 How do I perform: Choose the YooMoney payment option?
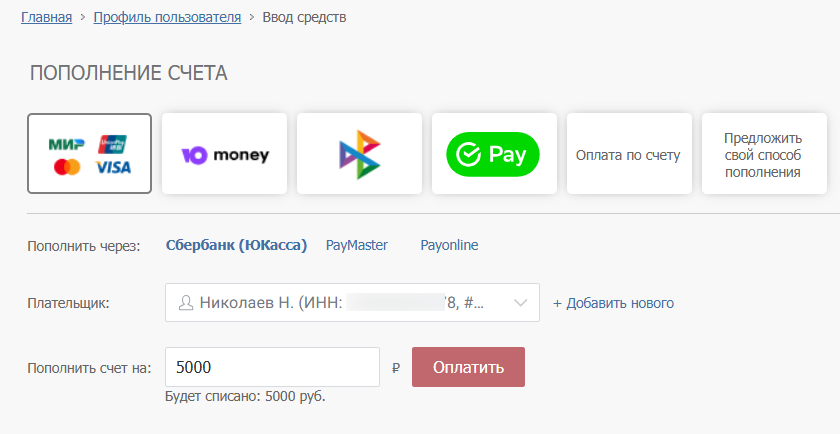(x=225, y=154)
